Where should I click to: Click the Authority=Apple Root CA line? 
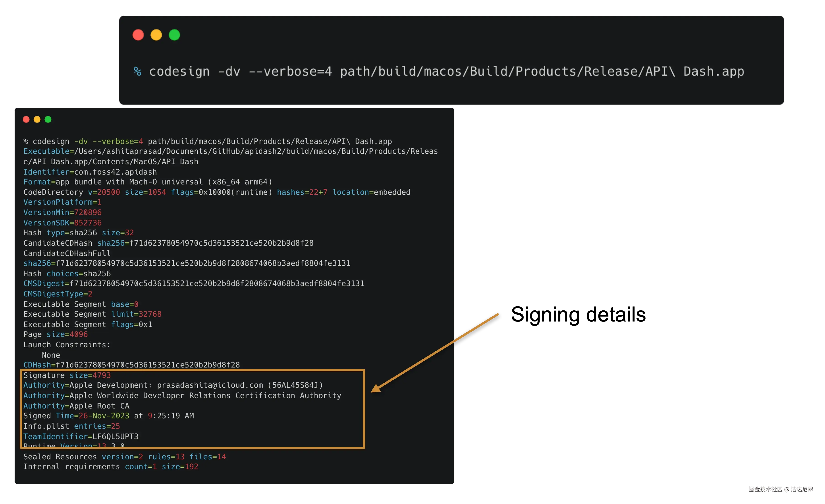tap(76, 406)
